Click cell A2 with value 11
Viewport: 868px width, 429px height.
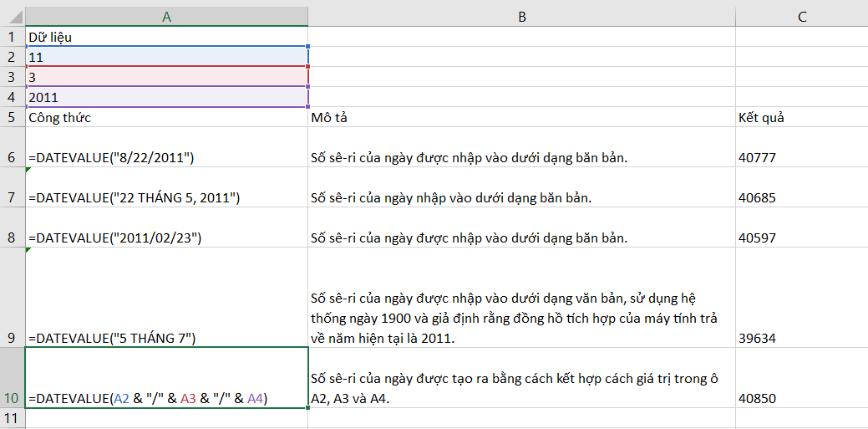coord(166,57)
